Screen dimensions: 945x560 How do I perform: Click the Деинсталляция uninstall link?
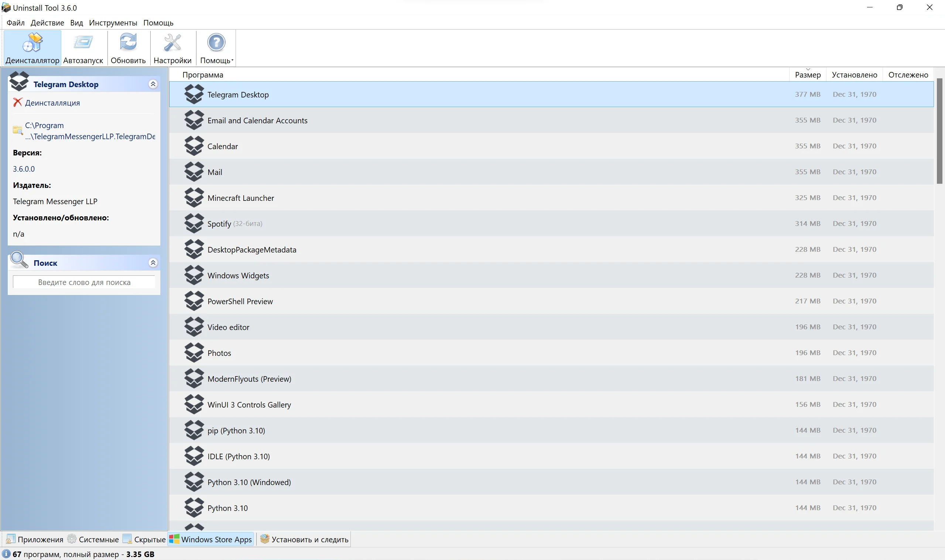[x=52, y=103]
